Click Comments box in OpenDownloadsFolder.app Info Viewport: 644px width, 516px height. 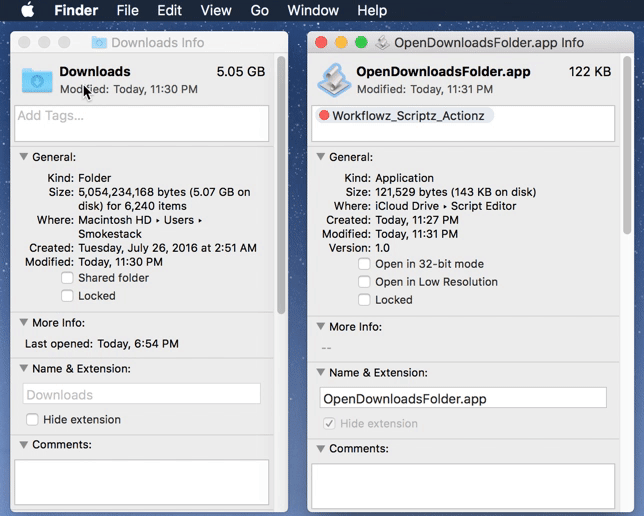pyautogui.click(x=463, y=486)
